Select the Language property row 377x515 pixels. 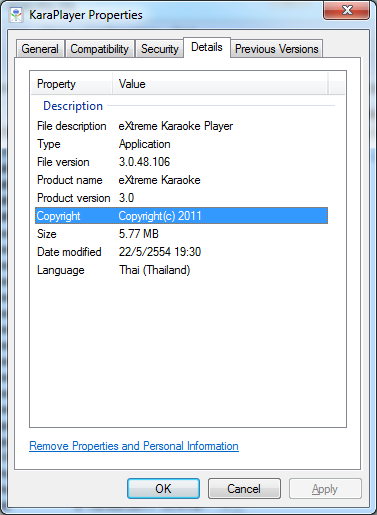(181, 270)
